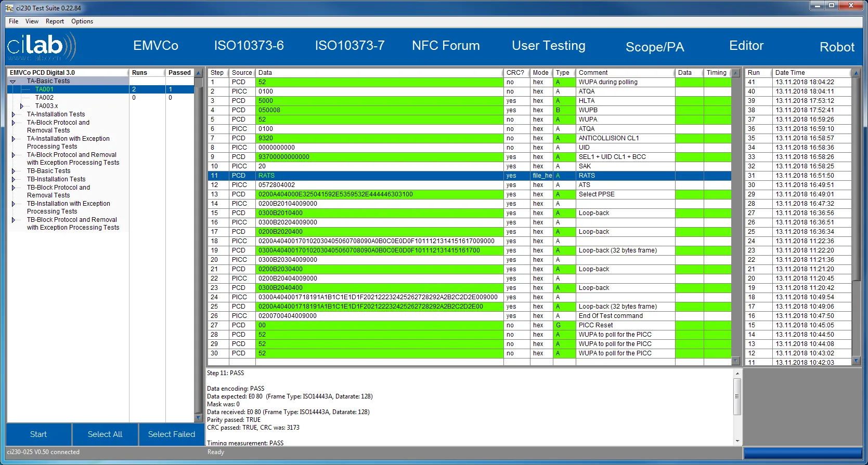Click the blue progress bar in status bar

coord(802,453)
